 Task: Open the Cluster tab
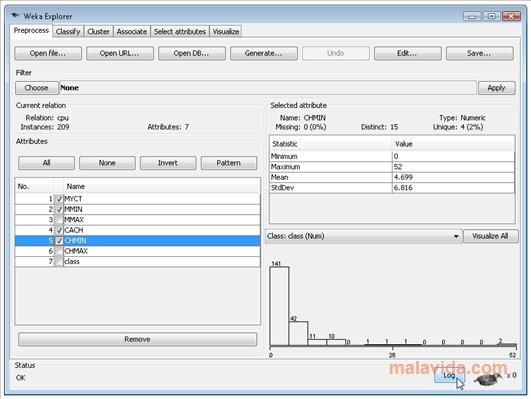98,32
